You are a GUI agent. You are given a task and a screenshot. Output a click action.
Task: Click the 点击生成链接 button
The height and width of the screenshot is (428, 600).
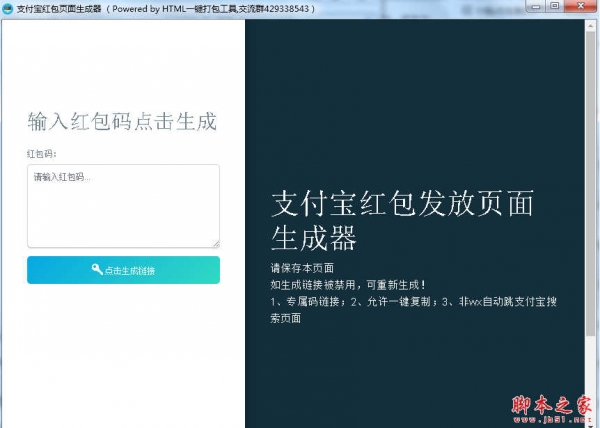123,270
